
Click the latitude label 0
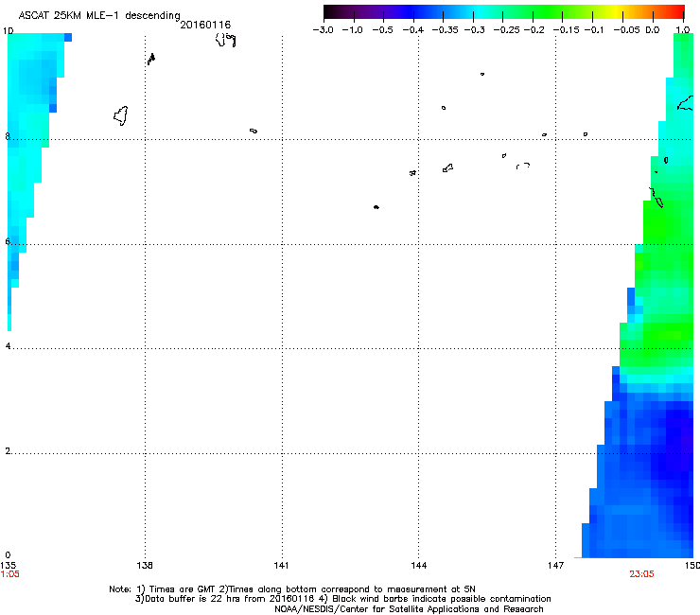[x=8, y=555]
